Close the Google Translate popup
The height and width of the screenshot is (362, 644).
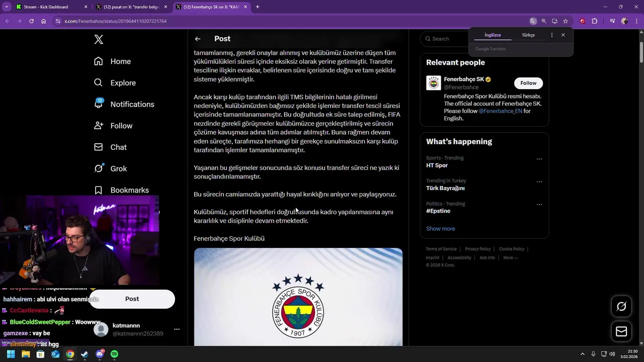[x=563, y=35]
